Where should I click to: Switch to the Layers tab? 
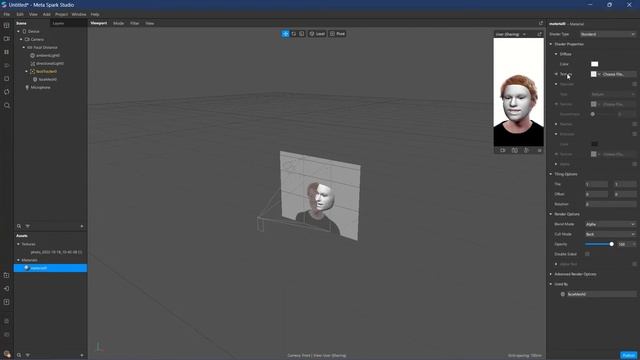tap(58, 23)
